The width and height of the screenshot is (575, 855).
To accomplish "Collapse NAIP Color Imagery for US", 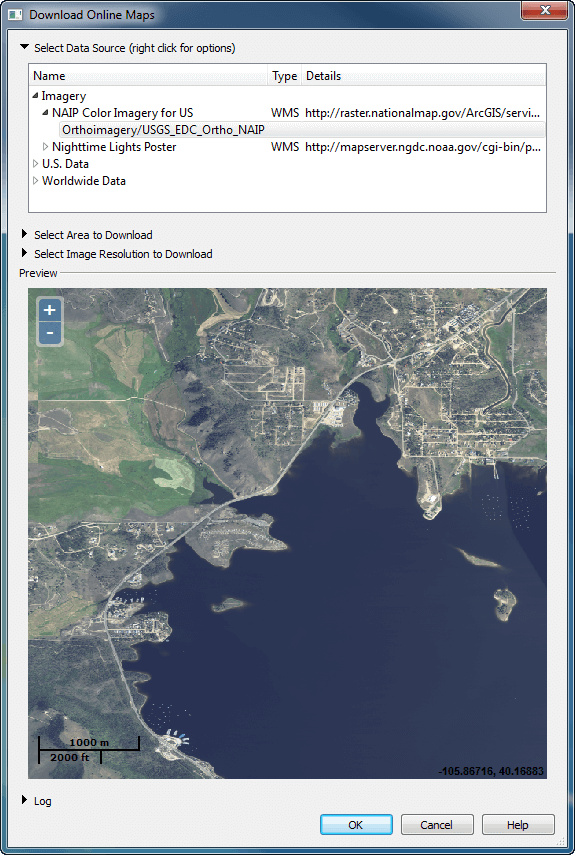I will 46,112.
